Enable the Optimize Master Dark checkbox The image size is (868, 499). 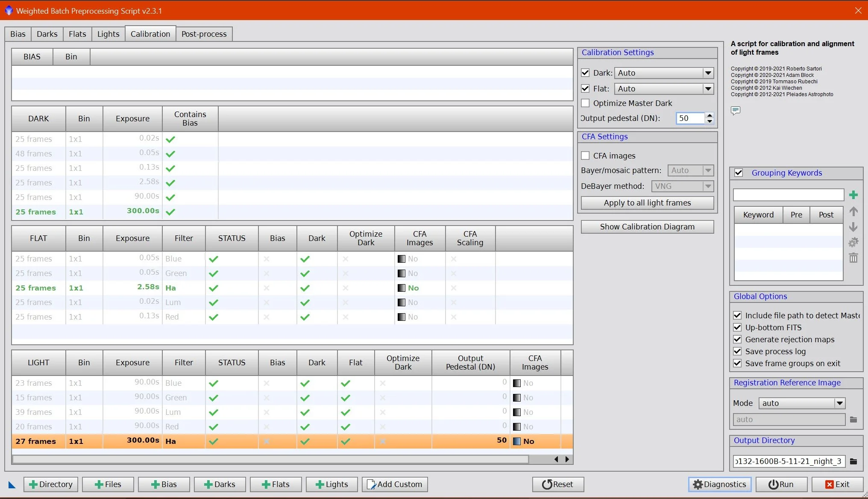(585, 103)
